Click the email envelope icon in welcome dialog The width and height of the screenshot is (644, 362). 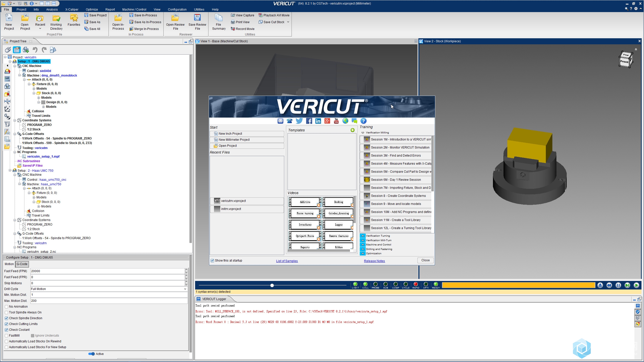pos(280,121)
